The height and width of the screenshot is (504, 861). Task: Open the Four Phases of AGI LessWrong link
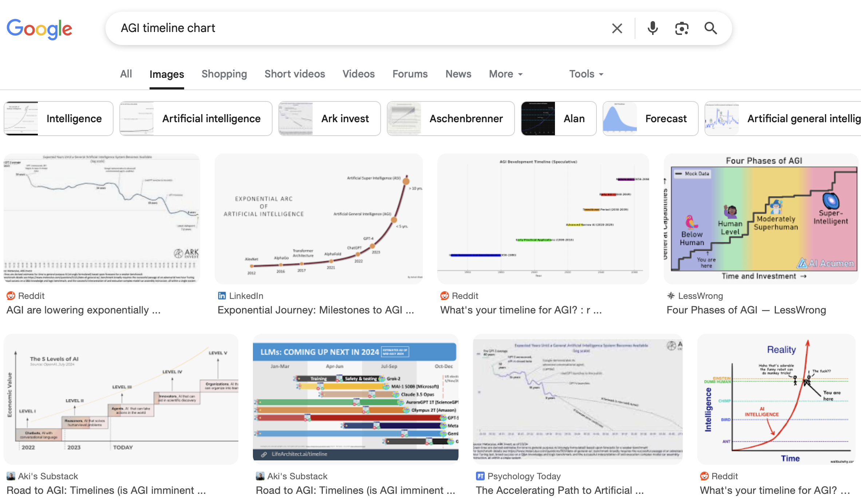(x=746, y=310)
